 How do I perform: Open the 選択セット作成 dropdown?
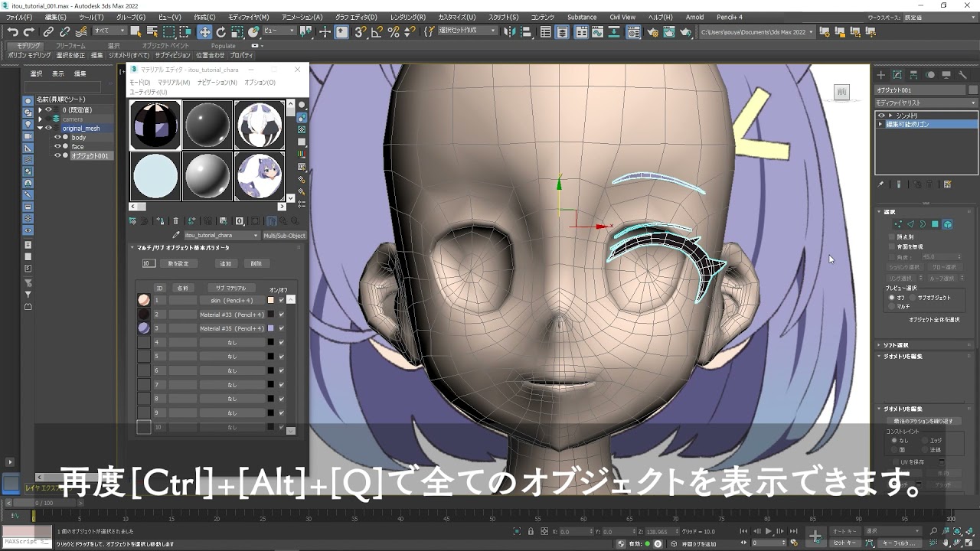click(x=467, y=31)
